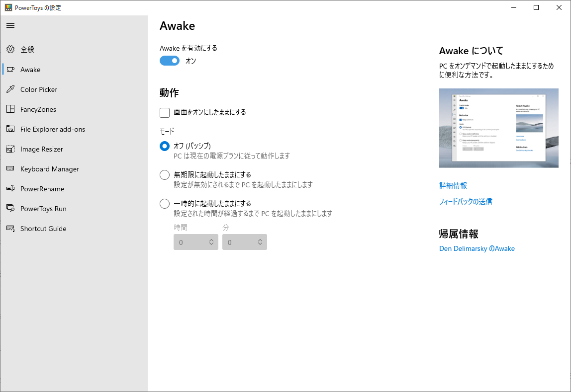Click the Color Picker eyedropper icon
This screenshot has height=392, width=571.
click(x=10, y=89)
